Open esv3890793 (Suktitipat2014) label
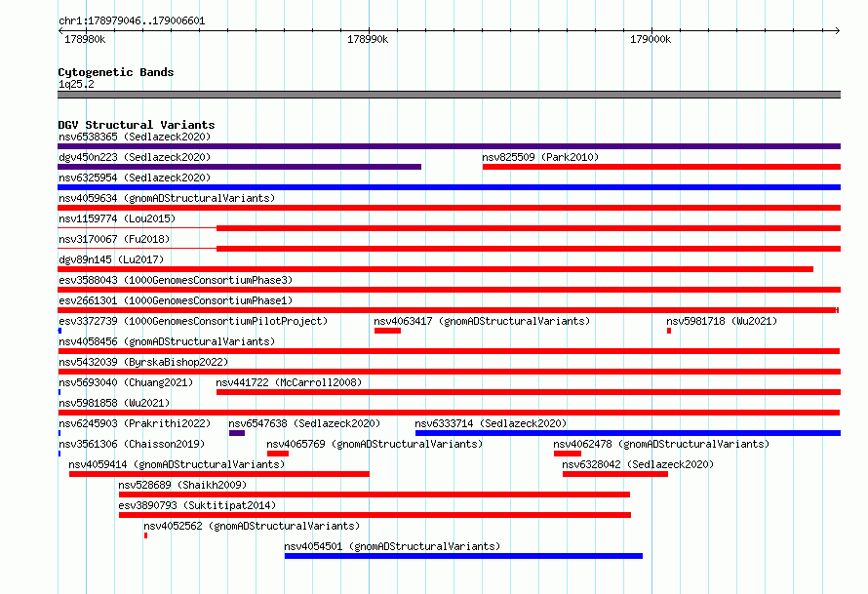868x594 pixels. click(197, 505)
